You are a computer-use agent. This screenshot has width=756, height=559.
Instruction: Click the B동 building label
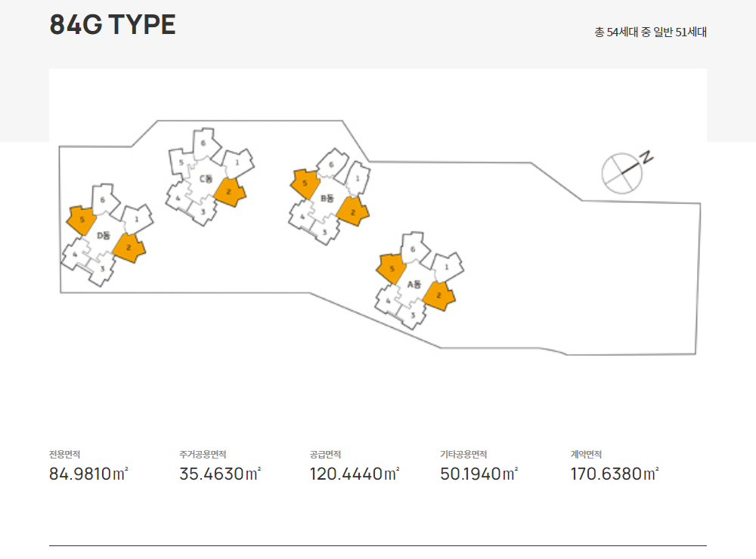coord(327,198)
